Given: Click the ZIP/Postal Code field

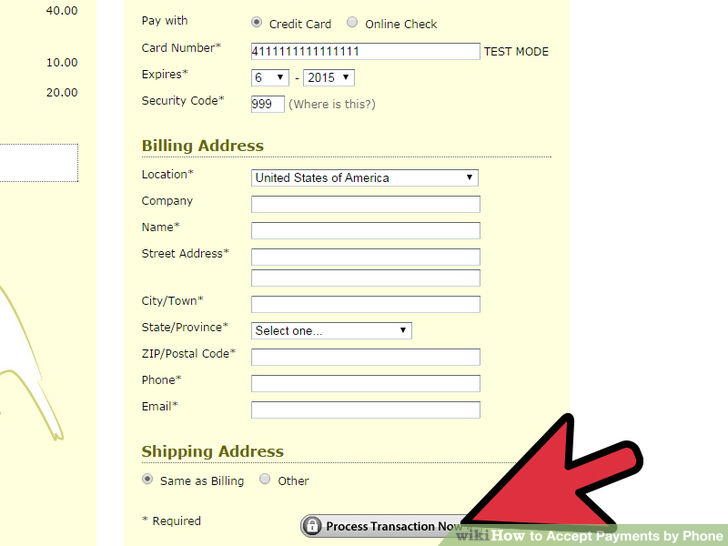Looking at the screenshot, I should (x=365, y=357).
